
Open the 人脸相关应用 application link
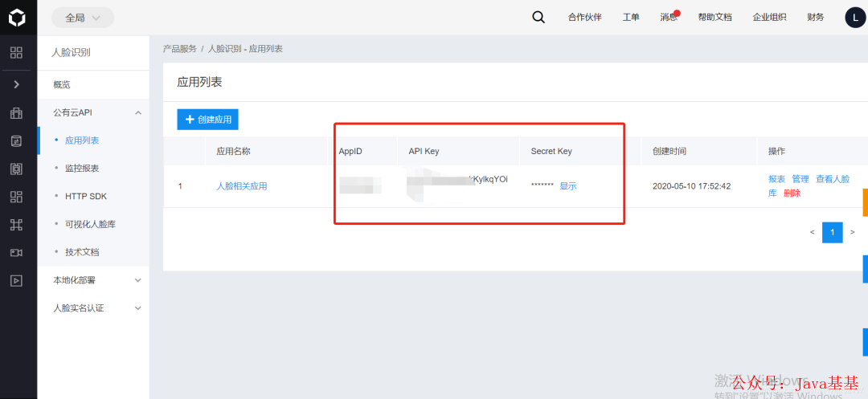click(x=241, y=186)
